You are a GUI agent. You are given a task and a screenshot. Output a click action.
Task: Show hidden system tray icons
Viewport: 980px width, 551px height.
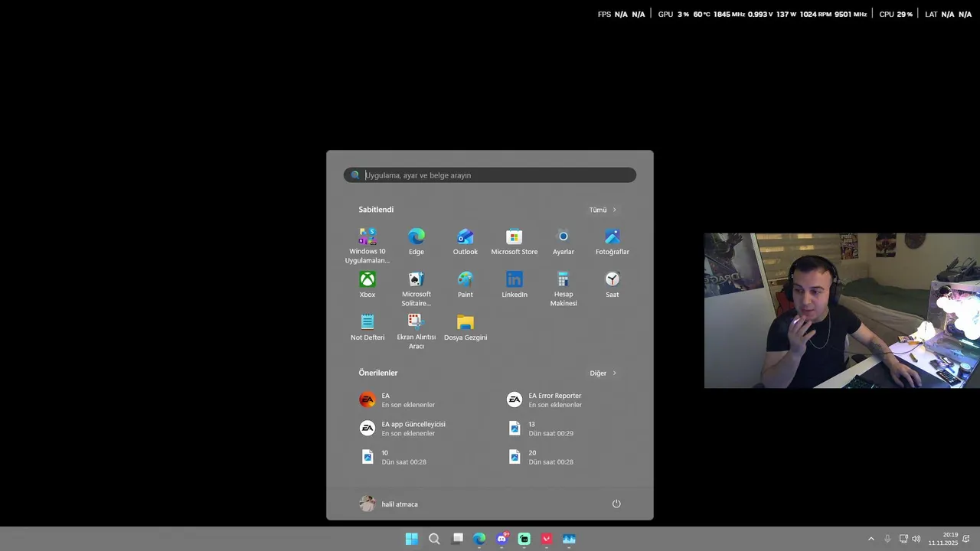click(871, 539)
